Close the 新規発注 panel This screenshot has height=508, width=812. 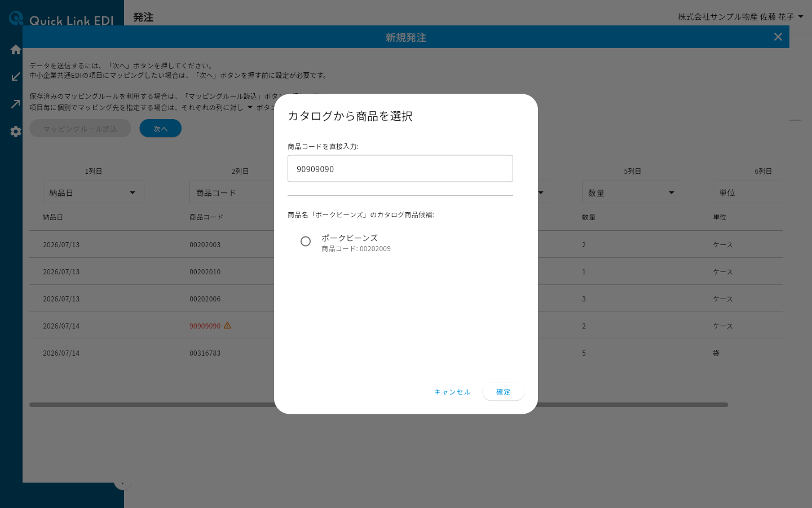coord(778,37)
